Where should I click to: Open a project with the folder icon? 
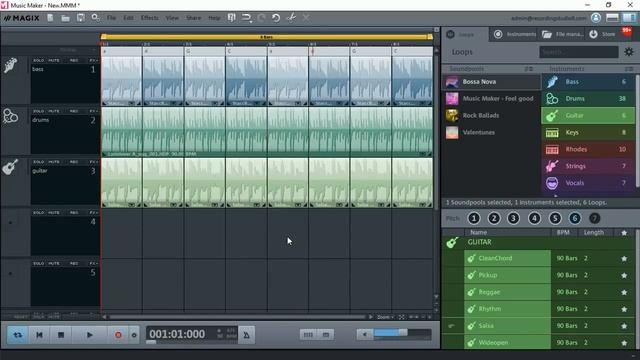point(65,18)
